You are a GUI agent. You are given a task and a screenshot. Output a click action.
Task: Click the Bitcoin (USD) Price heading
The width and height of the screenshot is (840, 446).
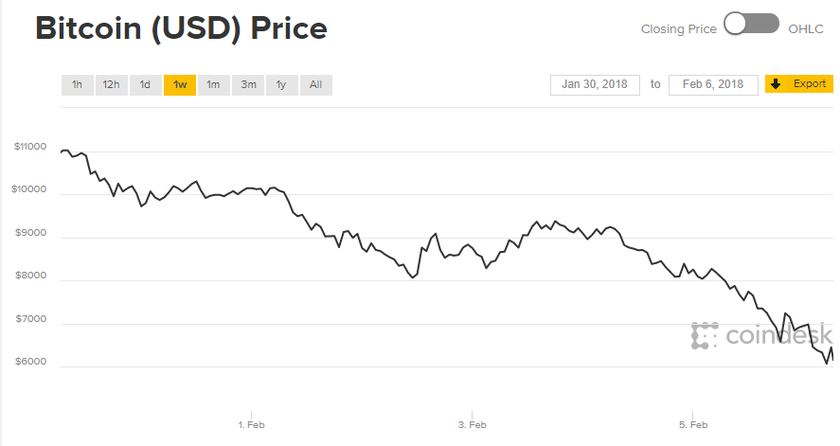click(181, 28)
